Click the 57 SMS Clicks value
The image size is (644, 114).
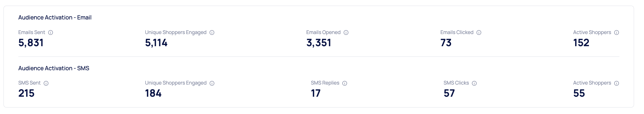(x=449, y=93)
